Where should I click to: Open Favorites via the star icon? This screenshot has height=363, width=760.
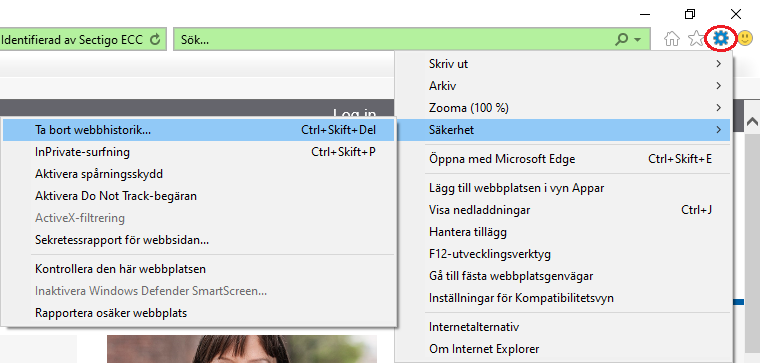(x=697, y=38)
